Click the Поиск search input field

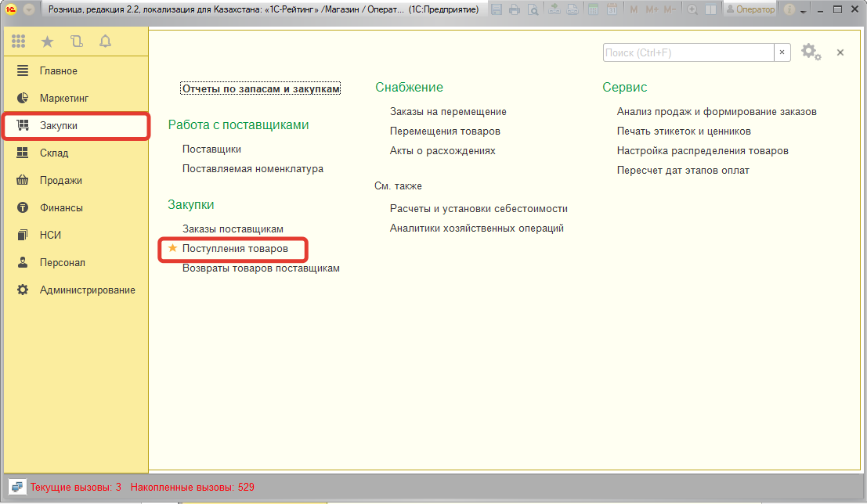688,52
